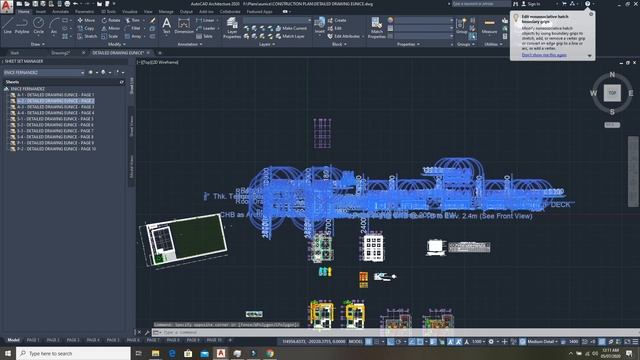Click the Scale tool
Screen dimensions: 640x360
[110, 36]
